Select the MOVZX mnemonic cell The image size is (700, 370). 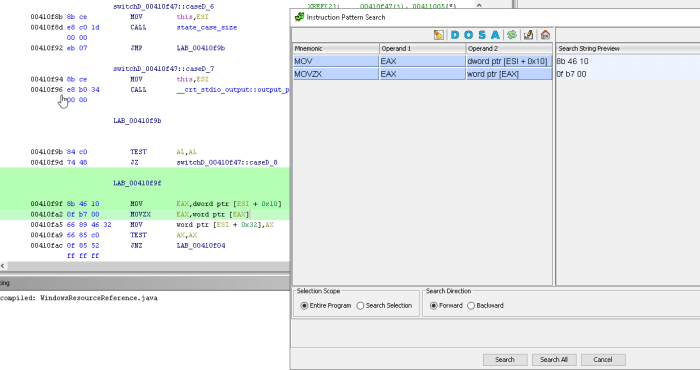(336, 74)
